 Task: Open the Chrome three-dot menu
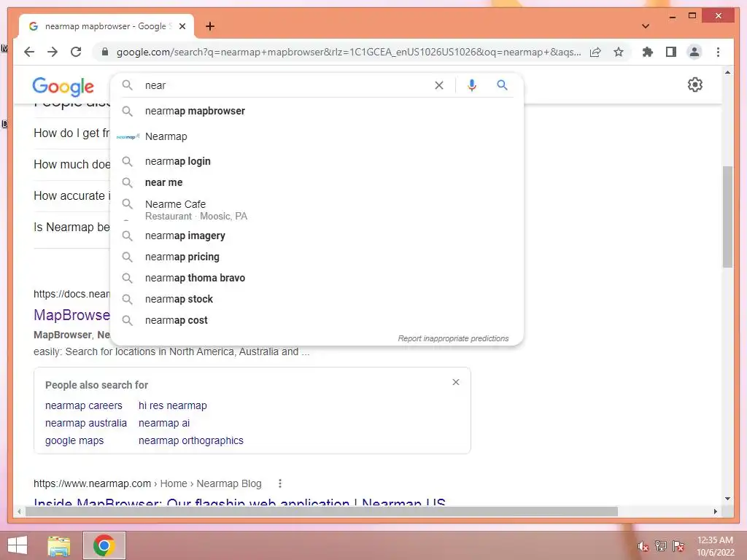pos(718,52)
